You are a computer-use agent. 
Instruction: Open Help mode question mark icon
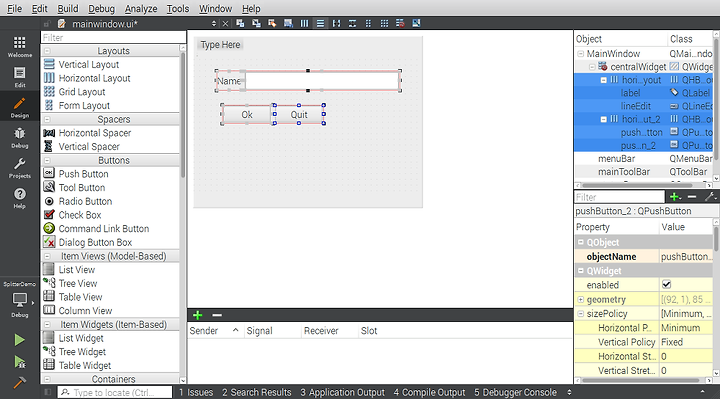point(19,198)
